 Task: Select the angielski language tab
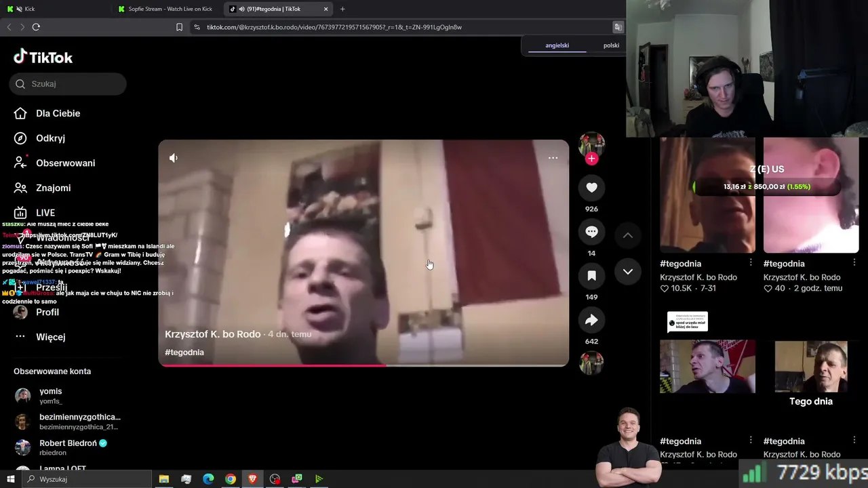pyautogui.click(x=557, y=45)
